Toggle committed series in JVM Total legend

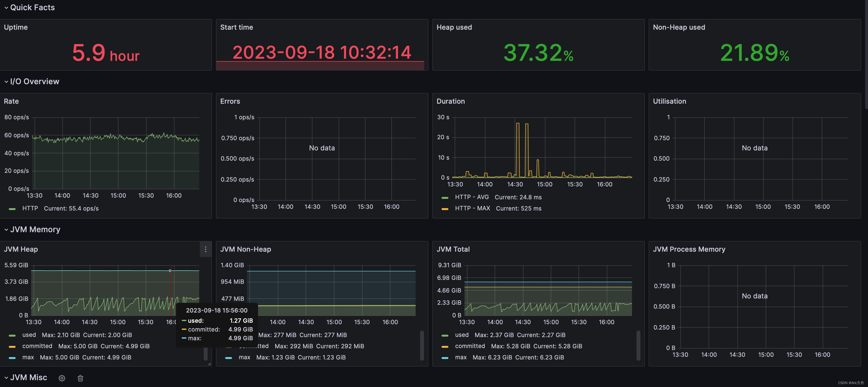(x=470, y=346)
